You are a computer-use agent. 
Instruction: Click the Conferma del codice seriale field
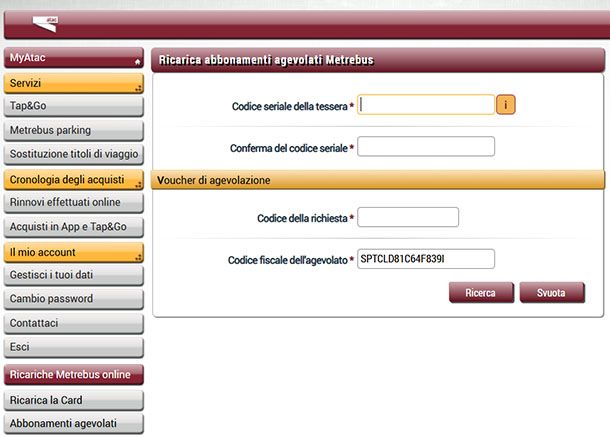pyautogui.click(x=426, y=146)
